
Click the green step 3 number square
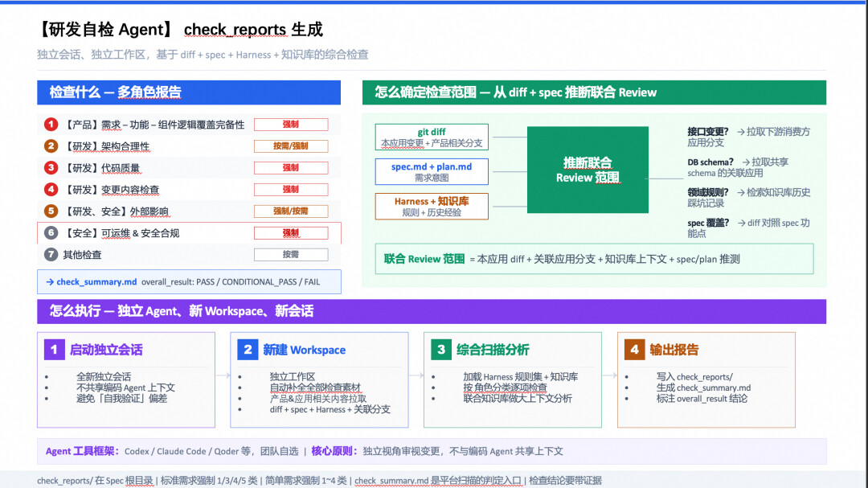(441, 350)
